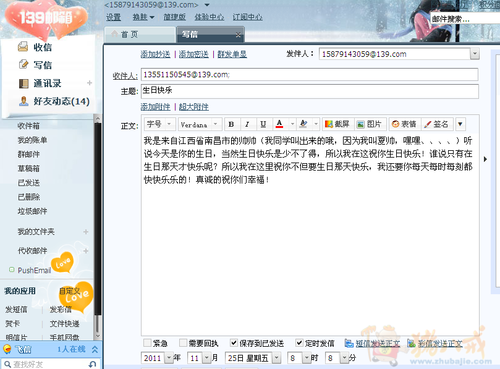Open 订阅中心 subscription center
The width and height of the screenshot is (500, 369).
click(x=248, y=17)
